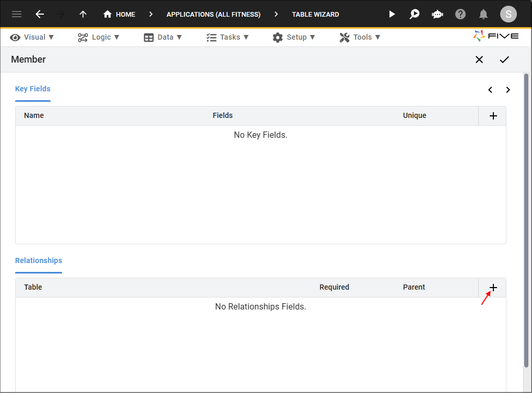This screenshot has width=532, height=393.
Task: Open the help question mark icon
Action: pyautogui.click(x=460, y=14)
